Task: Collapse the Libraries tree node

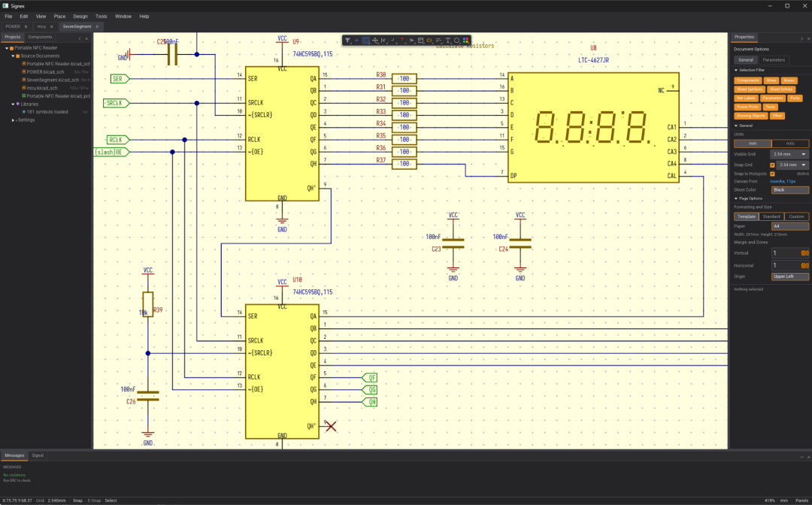Action: (x=13, y=104)
